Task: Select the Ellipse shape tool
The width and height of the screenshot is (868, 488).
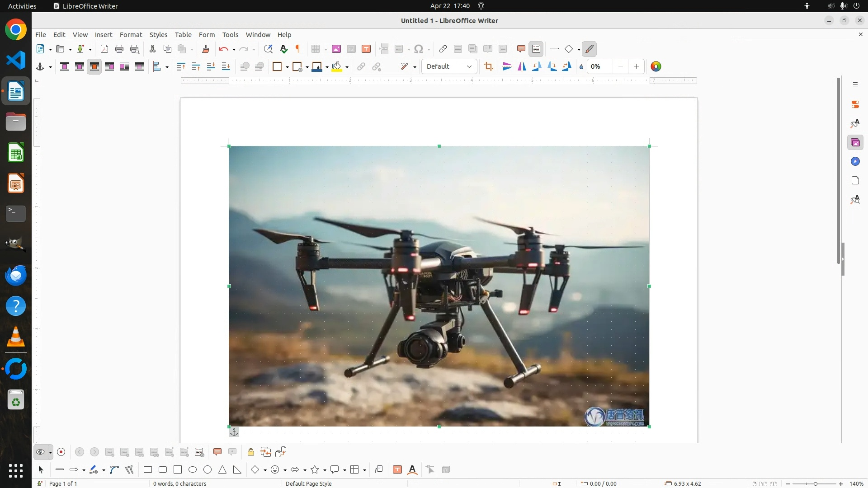Action: [x=193, y=469]
